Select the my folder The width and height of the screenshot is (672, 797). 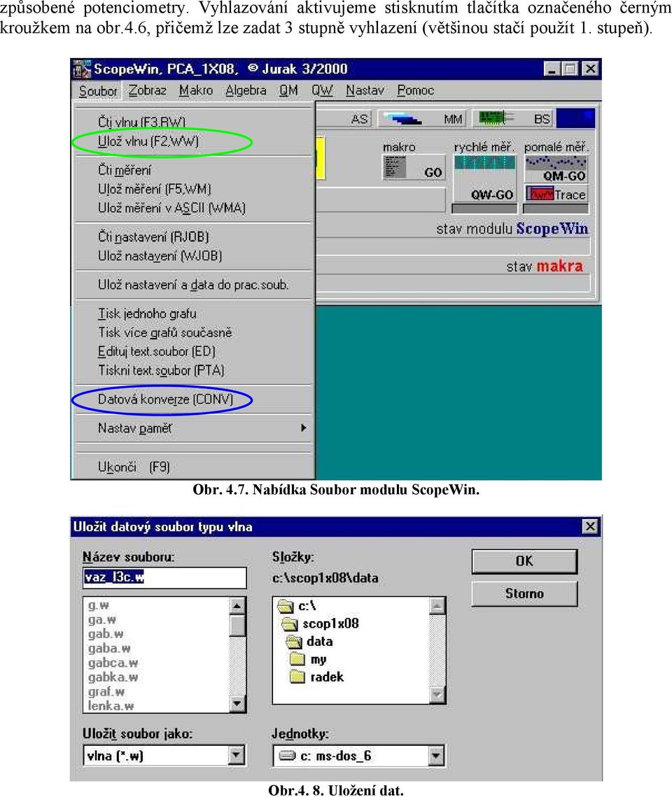(308, 659)
